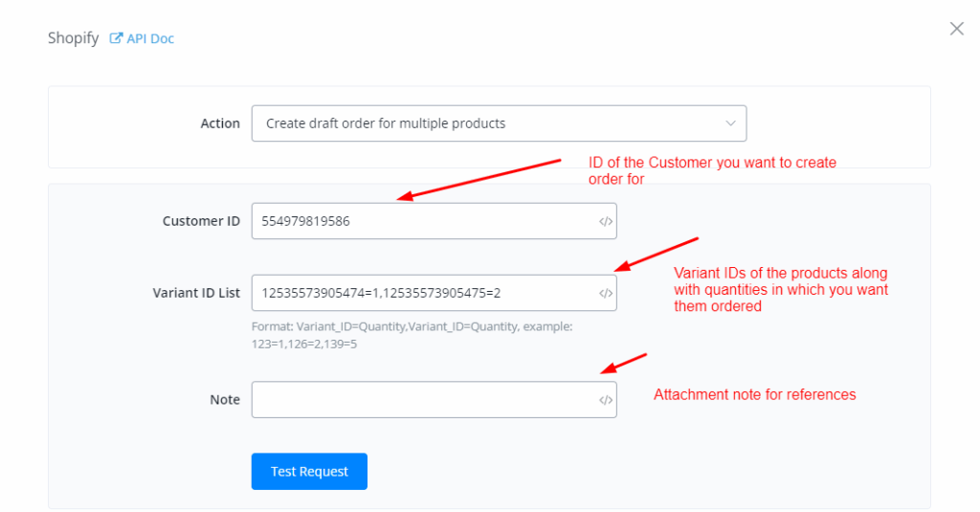This screenshot has width=980, height=512.
Task: Open the Action dropdown menu
Action: click(x=498, y=123)
